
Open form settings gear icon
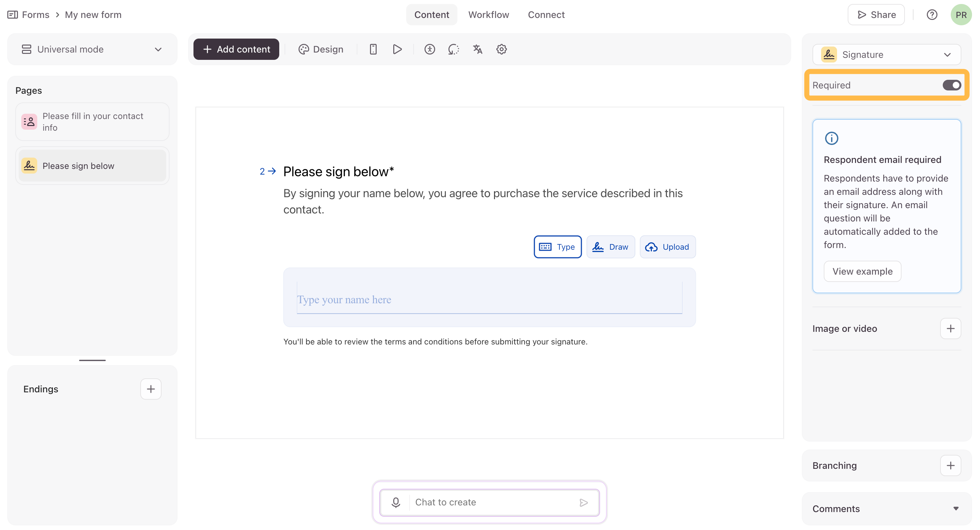pos(501,50)
